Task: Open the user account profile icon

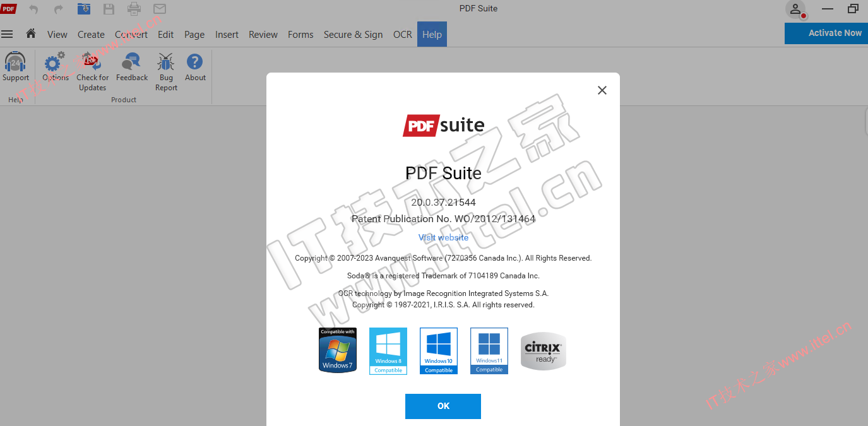Action: click(795, 9)
